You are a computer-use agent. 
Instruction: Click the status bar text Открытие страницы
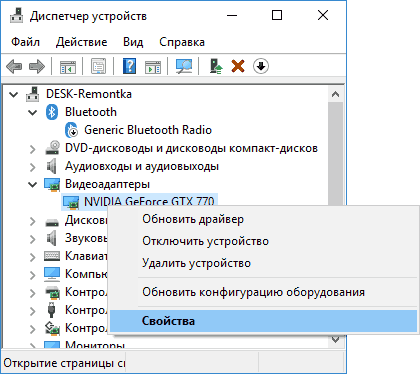click(x=64, y=363)
